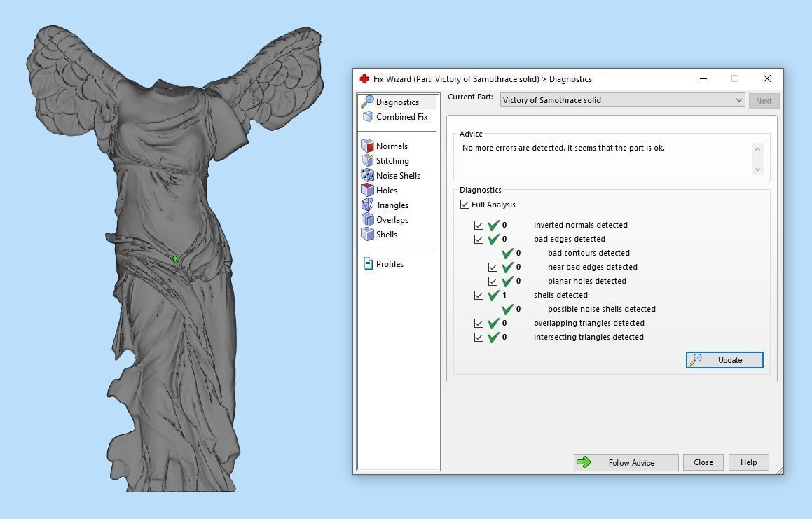Click the green arrow on Follow Advice
Image resolution: width=812 pixels, height=519 pixels.
click(x=584, y=462)
